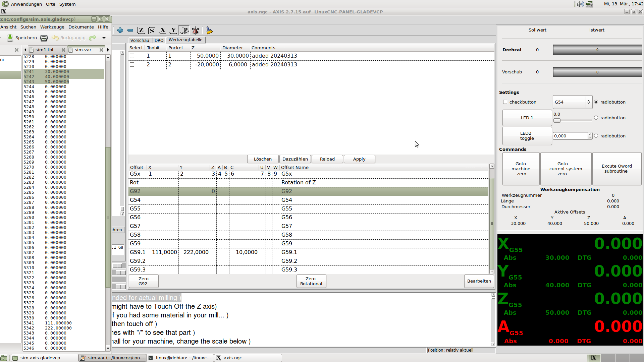Close the sim1.tbl editor tab
Image resolution: width=644 pixels, height=362 pixels.
point(63,50)
